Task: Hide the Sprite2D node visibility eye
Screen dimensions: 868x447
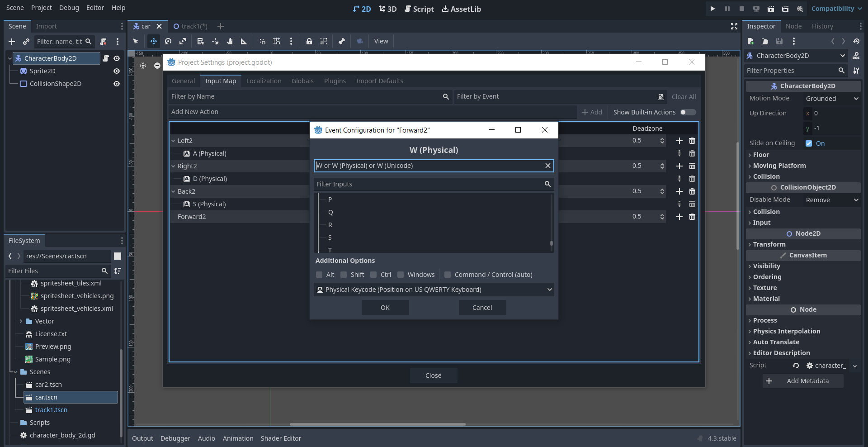Action: click(117, 71)
